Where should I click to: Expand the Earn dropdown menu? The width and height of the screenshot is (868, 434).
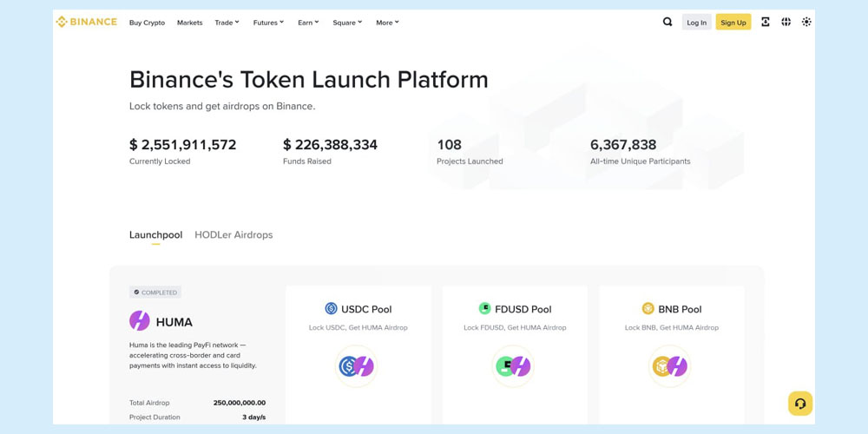click(x=308, y=23)
